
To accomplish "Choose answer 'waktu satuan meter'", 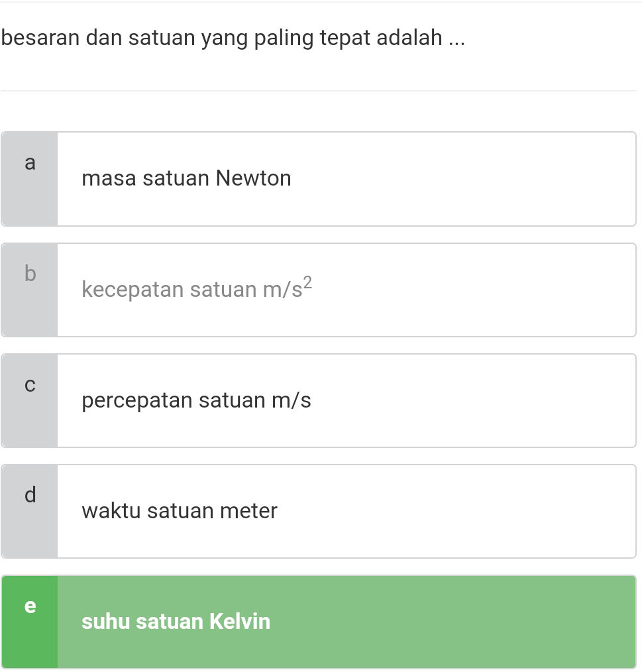I will [179, 511].
